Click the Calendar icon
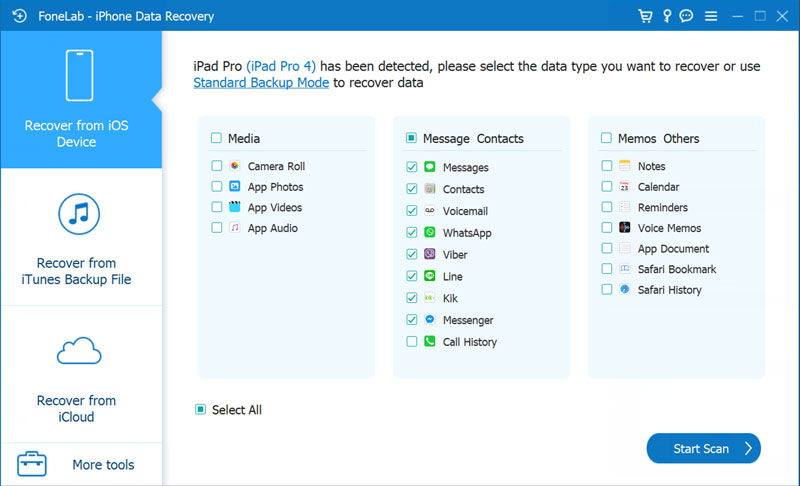Image resolution: width=800 pixels, height=486 pixels. pyautogui.click(x=624, y=186)
